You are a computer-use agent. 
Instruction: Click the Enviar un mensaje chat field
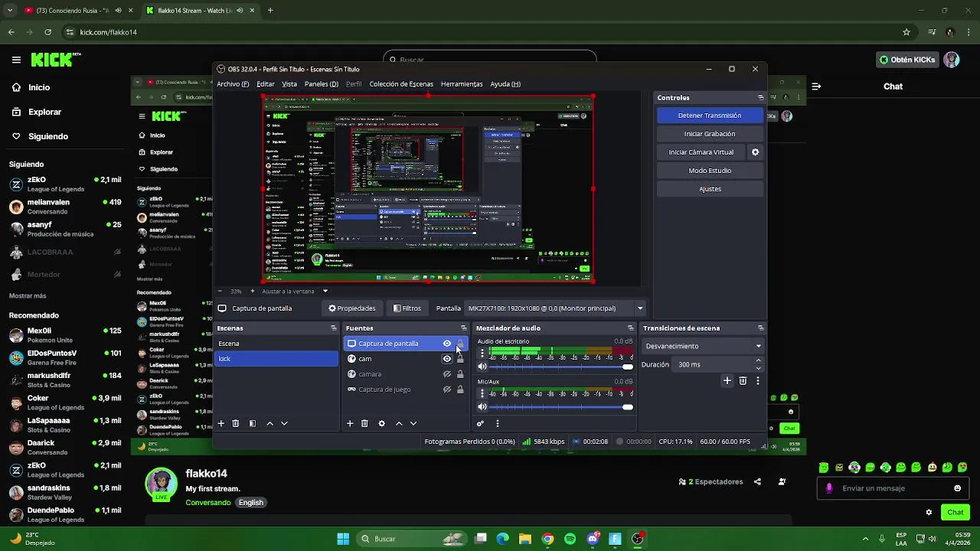(x=893, y=488)
